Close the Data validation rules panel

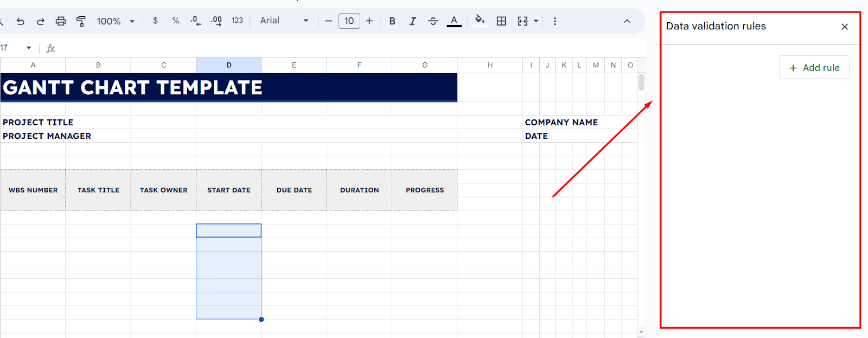845,27
